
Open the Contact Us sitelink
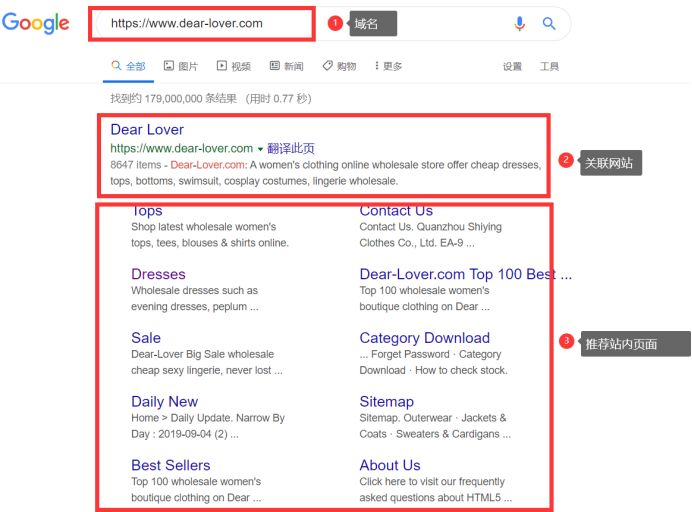coord(396,211)
